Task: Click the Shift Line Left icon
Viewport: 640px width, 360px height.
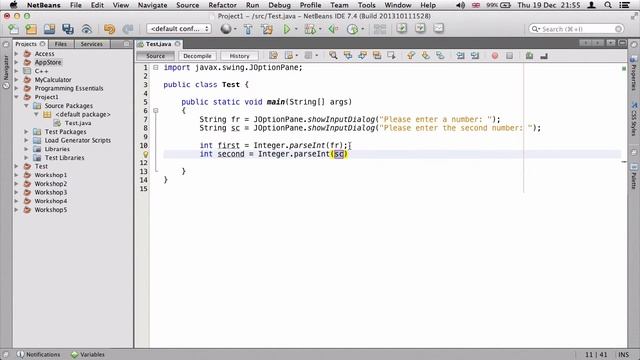Action: [x=460, y=56]
